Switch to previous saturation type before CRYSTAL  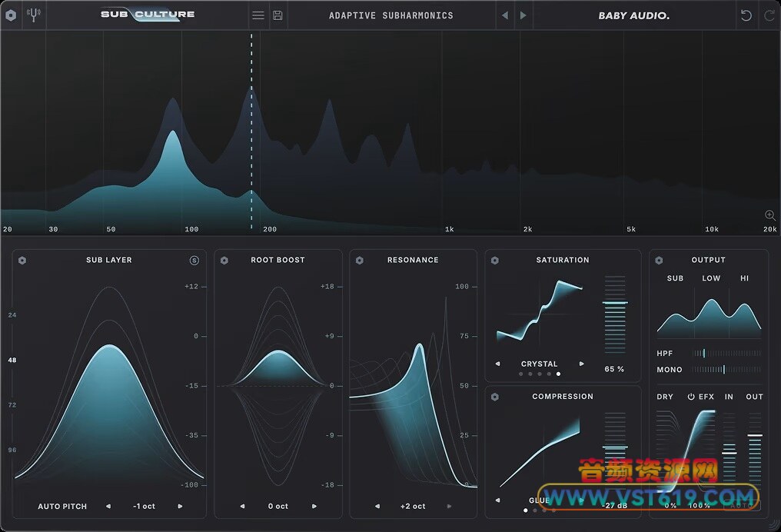tap(497, 364)
